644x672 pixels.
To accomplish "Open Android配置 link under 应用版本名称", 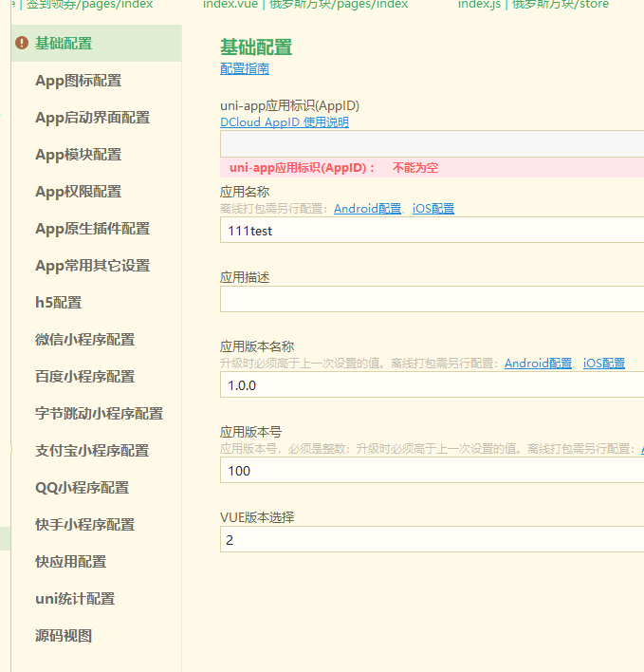I will [x=538, y=364].
